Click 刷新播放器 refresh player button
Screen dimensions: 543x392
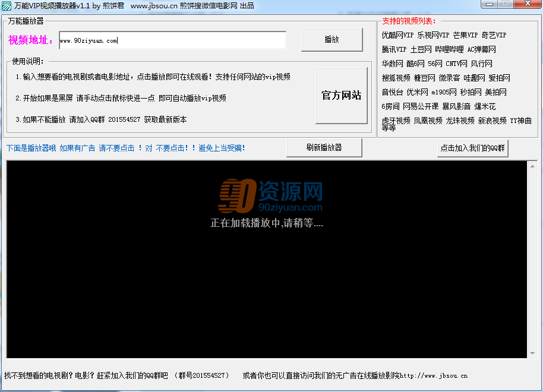[x=324, y=147]
